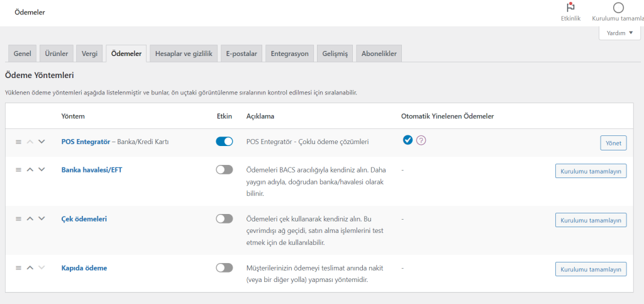Image resolution: width=644 pixels, height=304 pixels.
Task: Click help question mark icon for POS Entegratör
Action: [421, 140]
